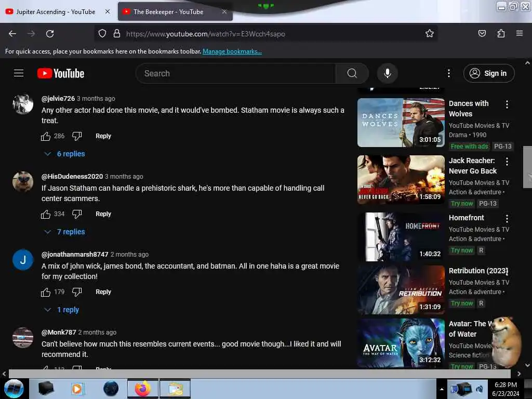This screenshot has height=399, width=532.
Task: Open Firefox application hamburger menu
Action: pos(519,33)
